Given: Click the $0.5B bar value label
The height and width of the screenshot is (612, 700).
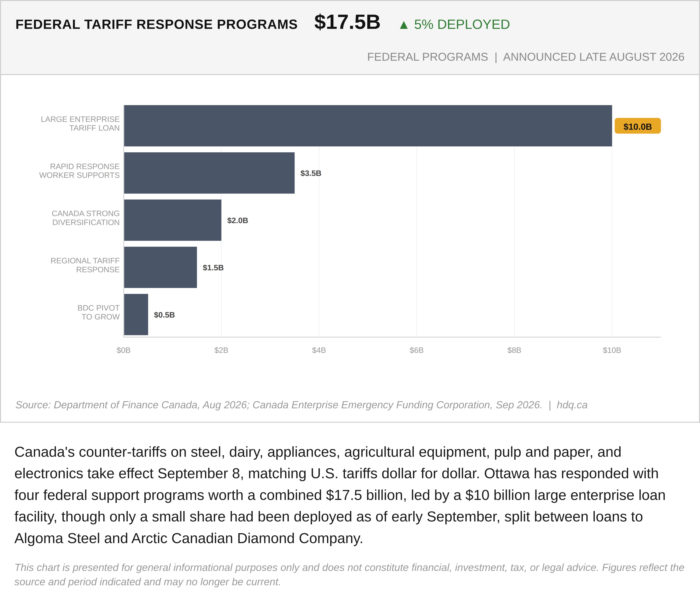Looking at the screenshot, I should click(164, 315).
